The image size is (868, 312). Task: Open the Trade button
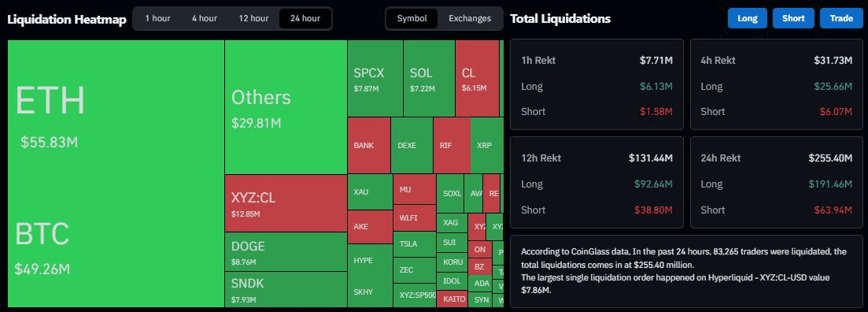coord(841,18)
